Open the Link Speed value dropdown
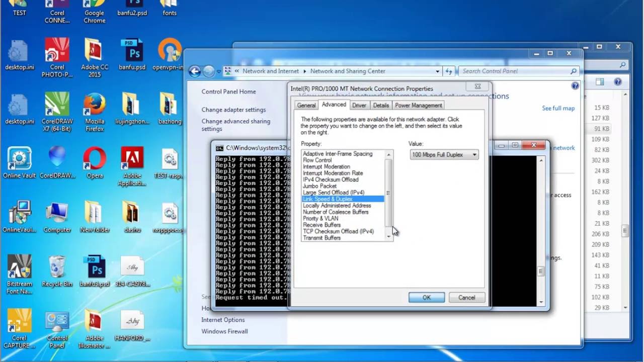The image size is (644, 362). (444, 155)
